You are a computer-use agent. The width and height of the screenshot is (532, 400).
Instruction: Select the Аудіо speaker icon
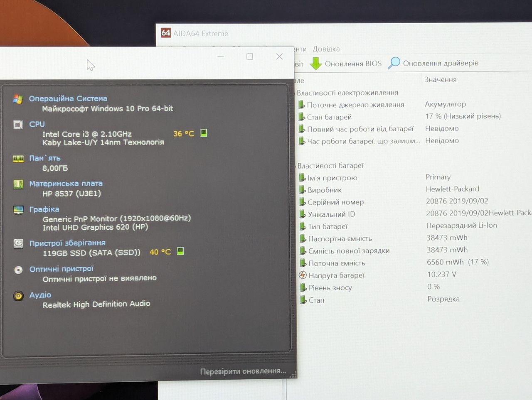tap(18, 296)
